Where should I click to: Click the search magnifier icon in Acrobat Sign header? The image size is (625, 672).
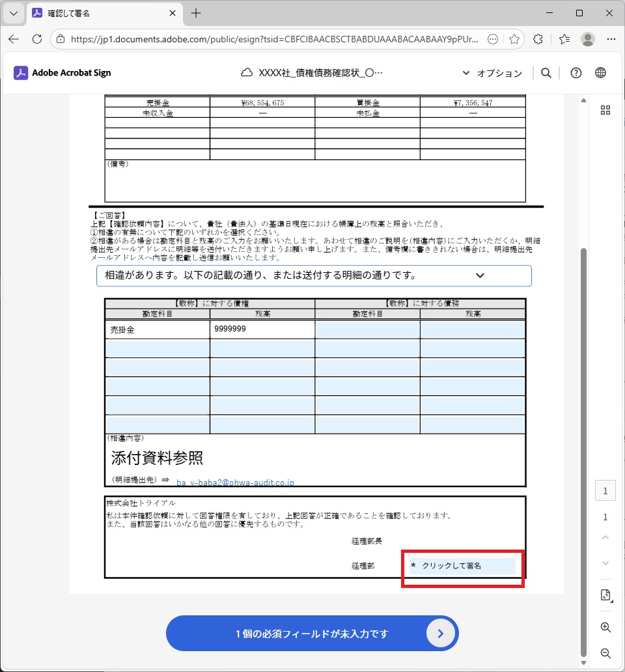click(x=546, y=73)
